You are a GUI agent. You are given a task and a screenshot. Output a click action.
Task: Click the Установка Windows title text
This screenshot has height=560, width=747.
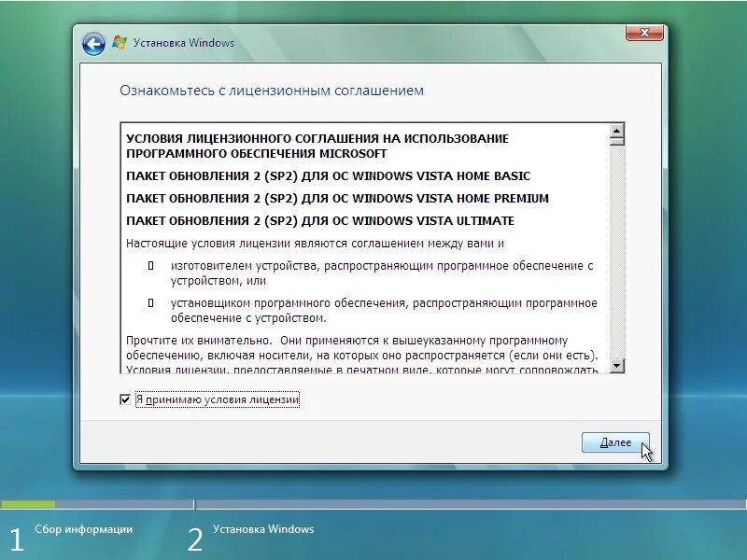pyautogui.click(x=183, y=43)
